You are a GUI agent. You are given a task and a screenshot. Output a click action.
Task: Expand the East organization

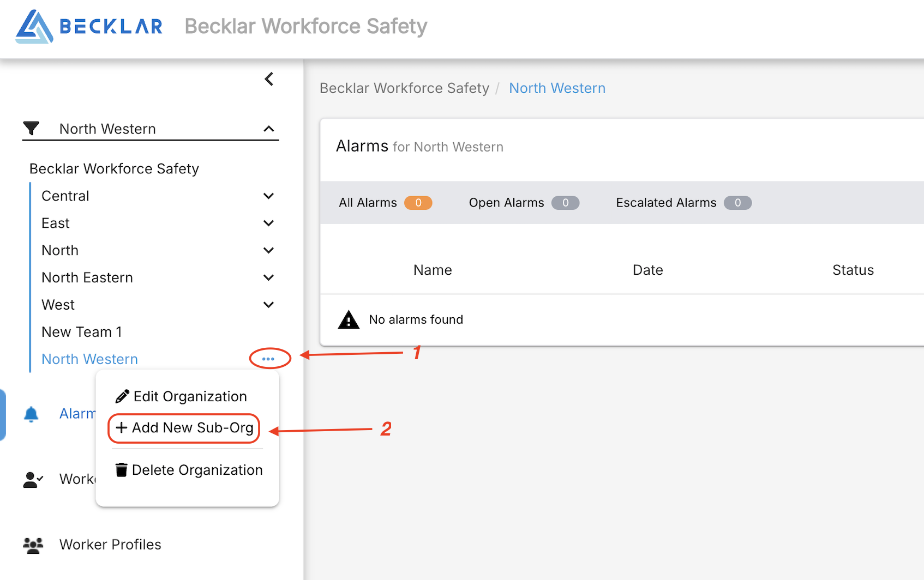point(268,223)
